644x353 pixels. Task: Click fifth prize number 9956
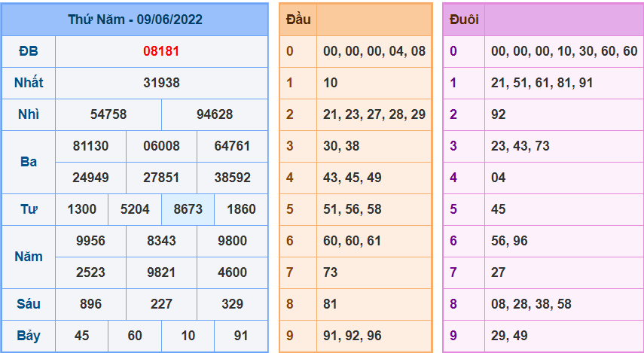tap(91, 241)
